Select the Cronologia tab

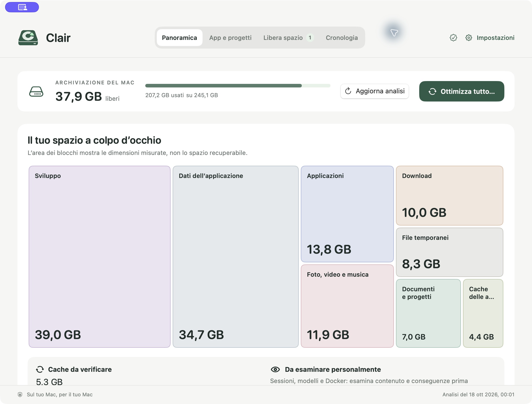[x=342, y=38]
